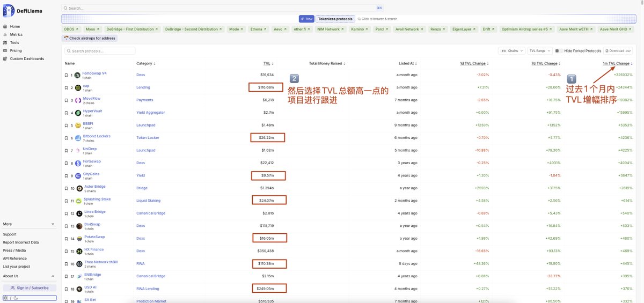Image resolution: width=644 pixels, height=303 pixels.
Task: Bookmark the Bitbond Lockers row
Action: point(67,138)
